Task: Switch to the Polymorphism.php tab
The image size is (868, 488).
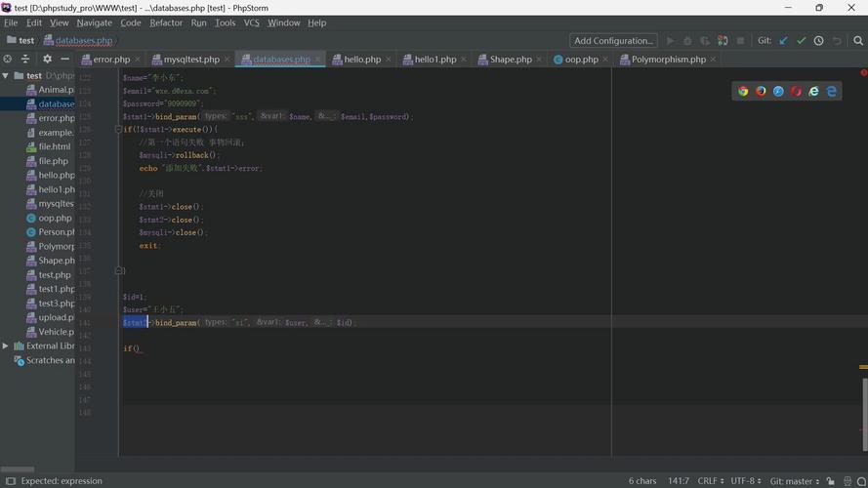Action: pyautogui.click(x=668, y=60)
